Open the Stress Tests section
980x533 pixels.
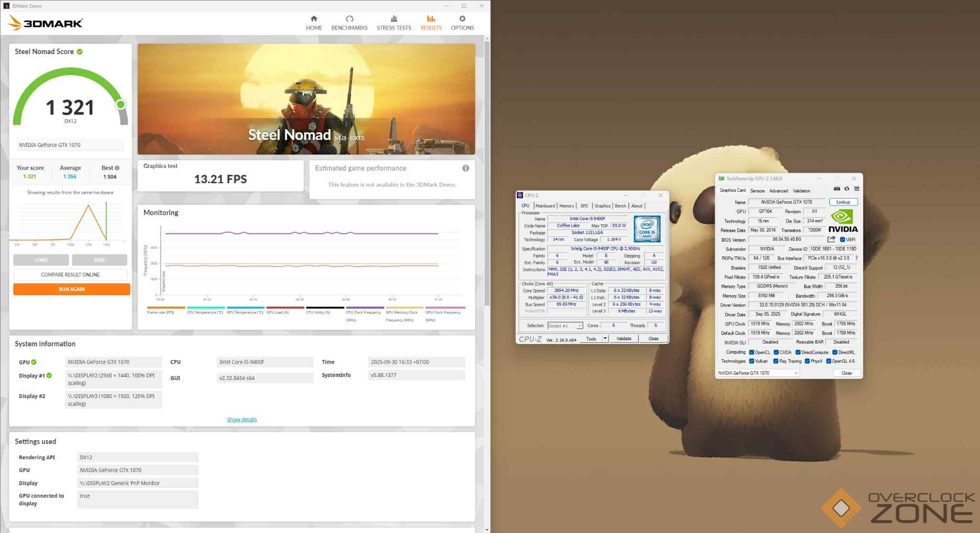coord(394,22)
